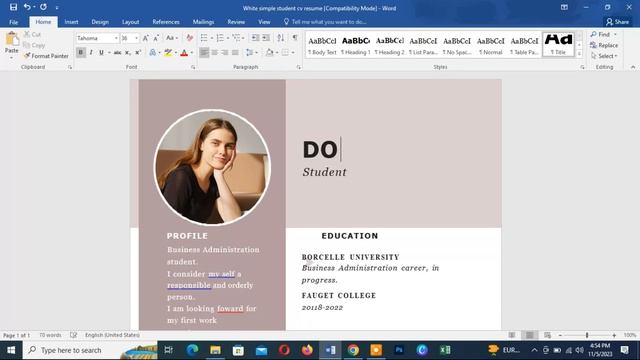Open Ribbon Display Options icon
Viewport: 640px width, 360px height.
(564, 7)
